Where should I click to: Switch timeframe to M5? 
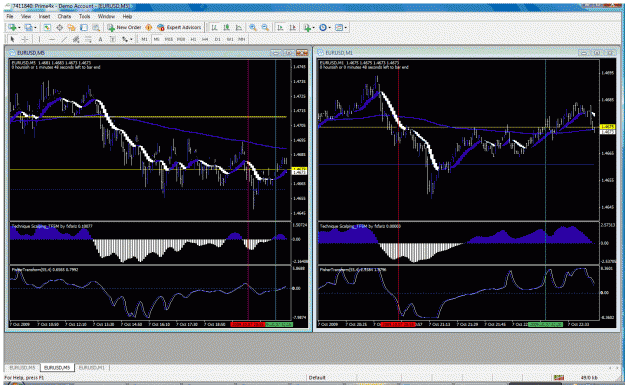tap(157, 39)
